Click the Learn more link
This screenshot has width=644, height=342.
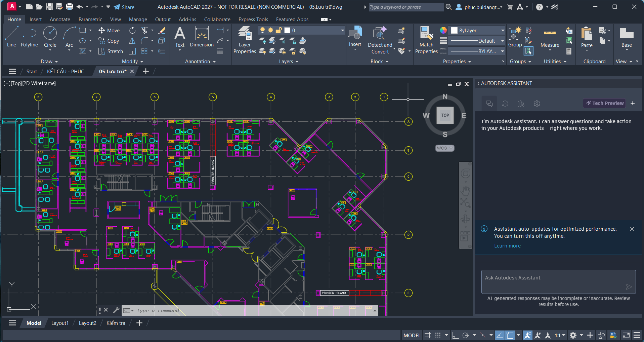pos(507,246)
